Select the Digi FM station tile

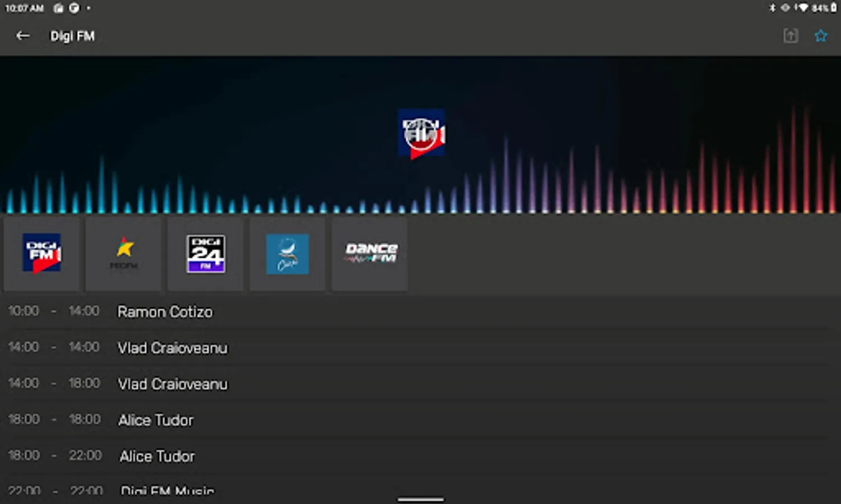click(x=41, y=254)
